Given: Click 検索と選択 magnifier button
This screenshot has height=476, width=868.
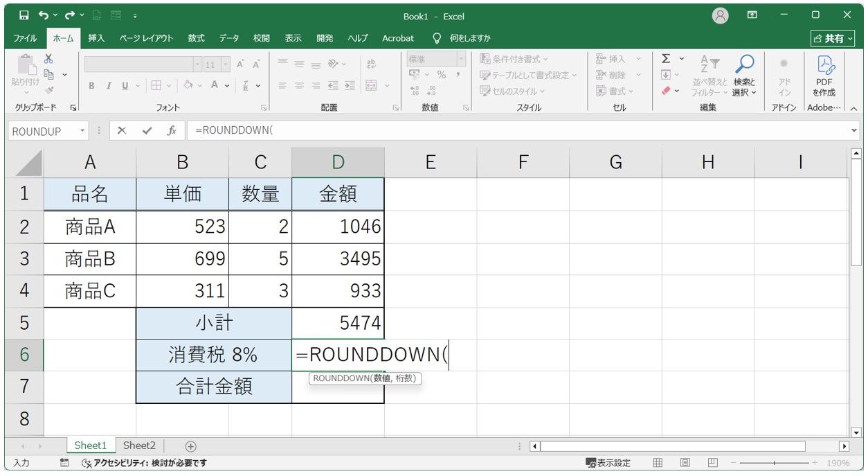Looking at the screenshot, I should coord(745,76).
